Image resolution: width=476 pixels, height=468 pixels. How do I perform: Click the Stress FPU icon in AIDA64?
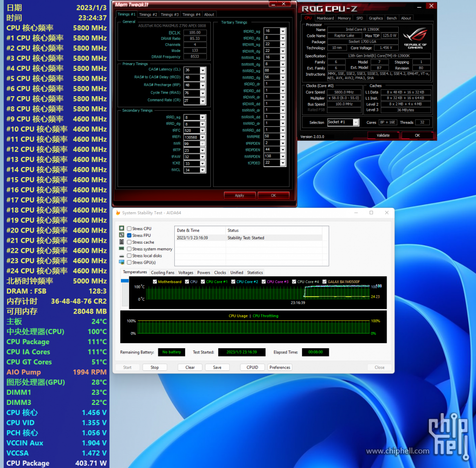(121, 235)
